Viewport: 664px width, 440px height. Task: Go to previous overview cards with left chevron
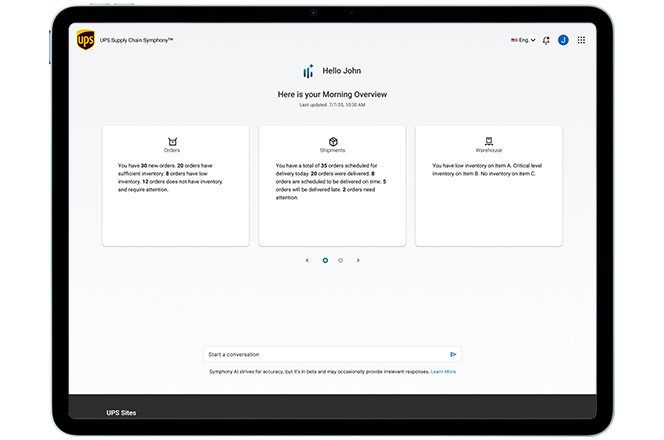pyautogui.click(x=307, y=260)
